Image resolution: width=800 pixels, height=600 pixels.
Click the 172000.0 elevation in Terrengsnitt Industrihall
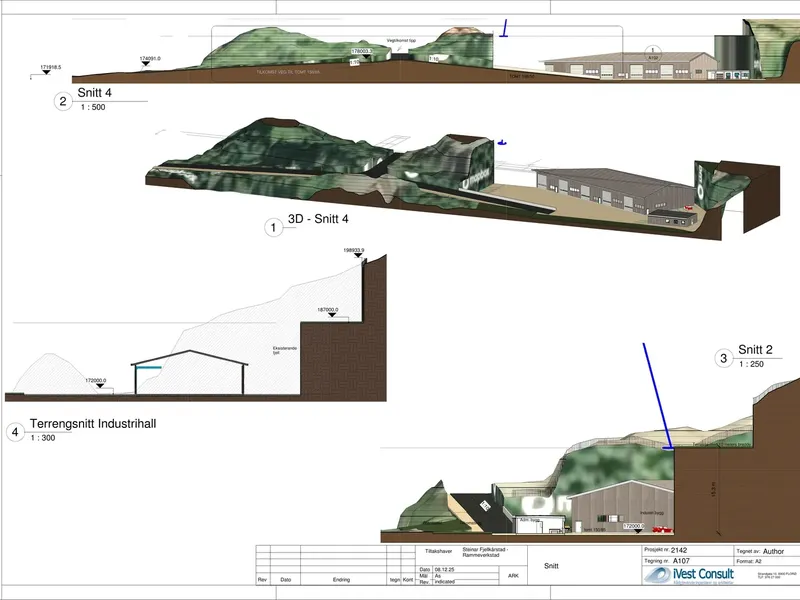click(x=95, y=381)
